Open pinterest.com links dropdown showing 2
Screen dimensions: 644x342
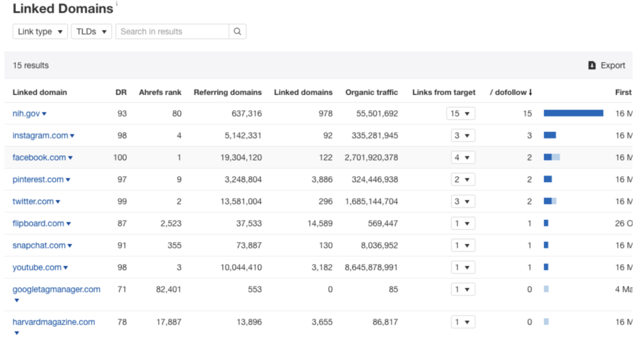pos(463,179)
